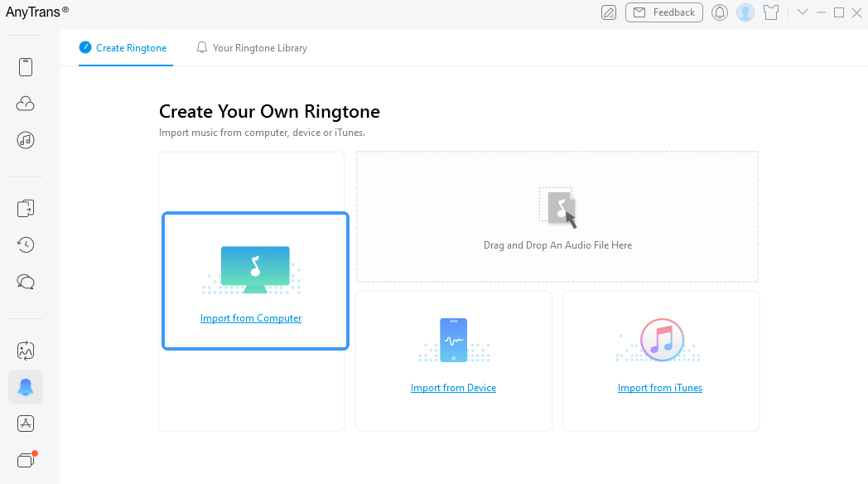Open the App Downloader sidebar icon
868x484 pixels.
[26, 423]
